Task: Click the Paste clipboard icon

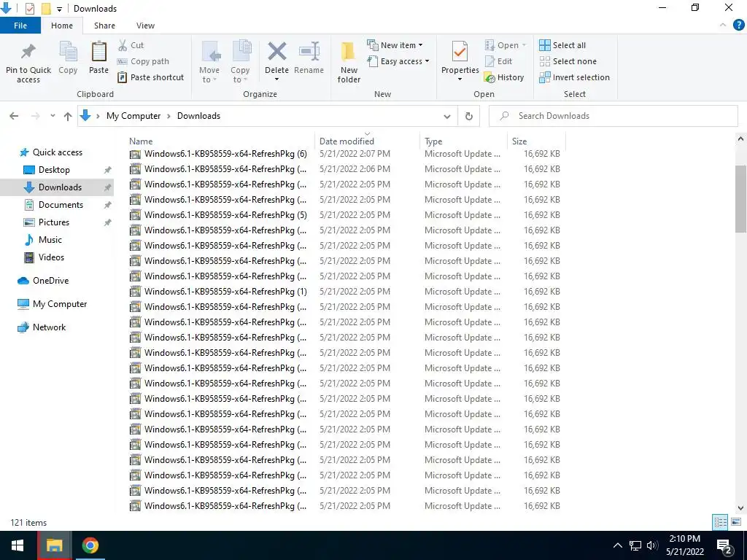Action: (98, 52)
